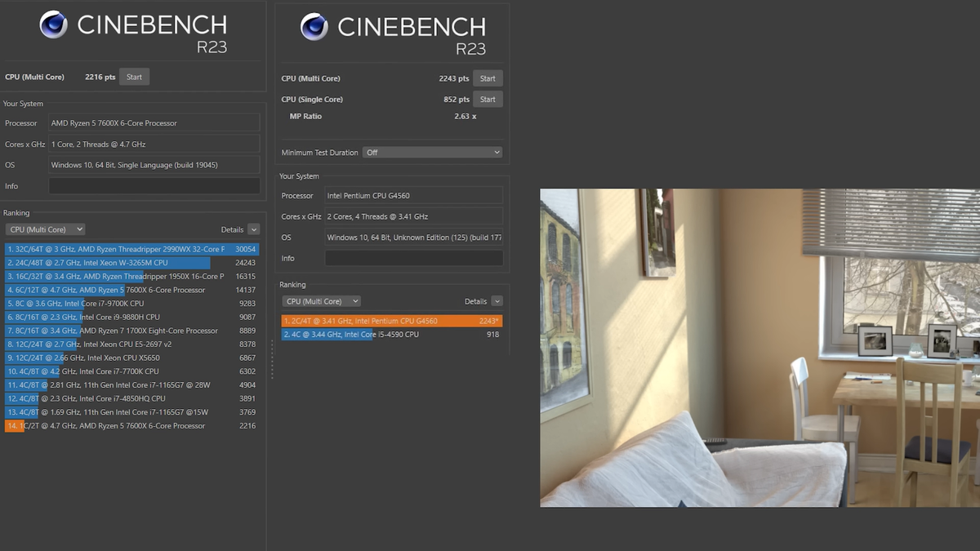Start the CPU Multi Core test, left window
The height and width of the screenshot is (551, 980).
[x=134, y=77]
